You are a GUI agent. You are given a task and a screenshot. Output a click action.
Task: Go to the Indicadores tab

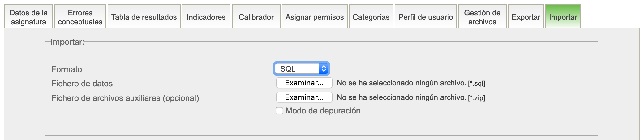click(x=206, y=17)
